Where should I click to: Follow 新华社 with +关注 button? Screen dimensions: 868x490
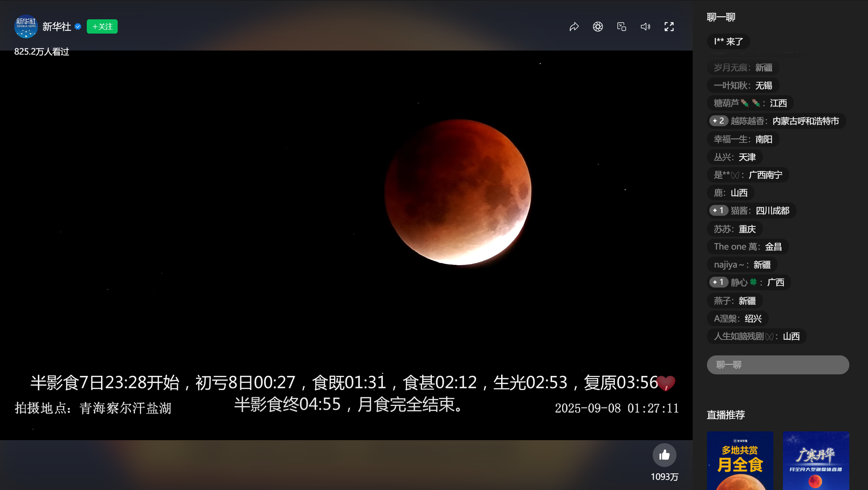[x=102, y=26]
